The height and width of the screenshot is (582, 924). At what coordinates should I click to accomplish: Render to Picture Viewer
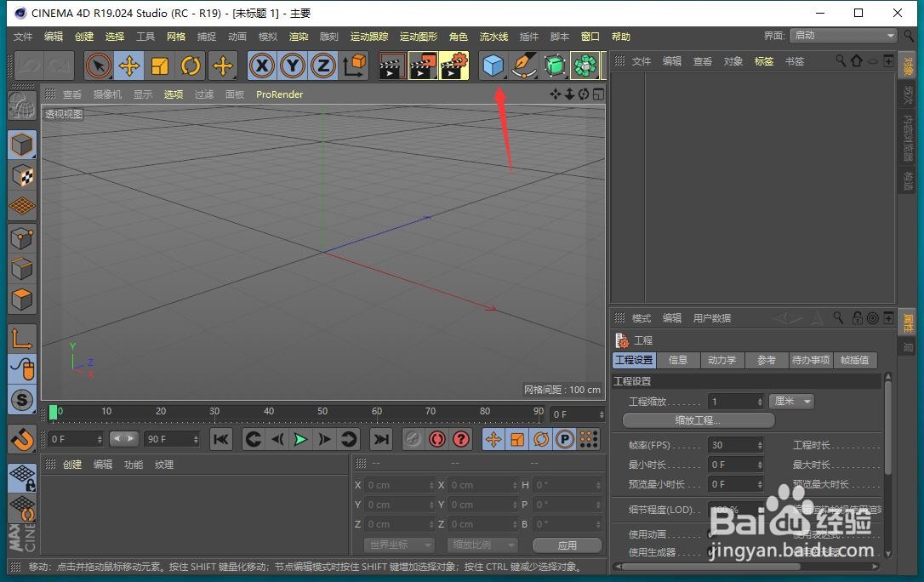(423, 66)
